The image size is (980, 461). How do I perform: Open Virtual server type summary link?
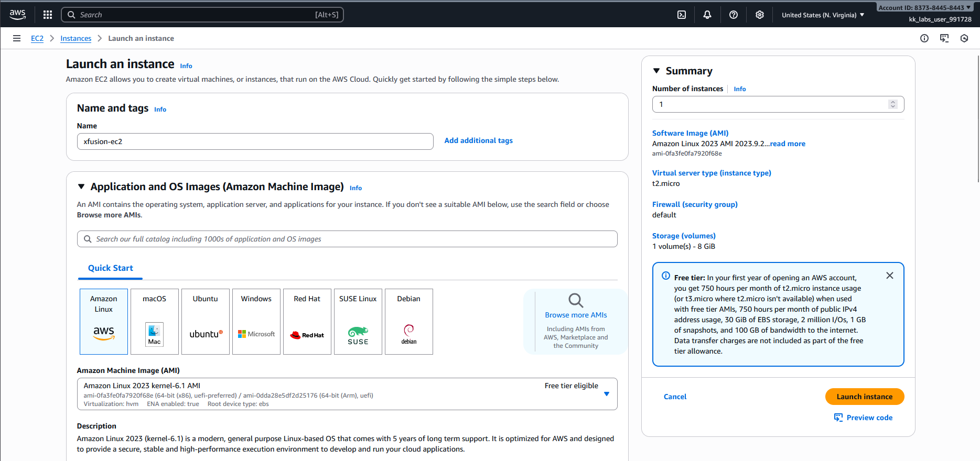(x=712, y=173)
